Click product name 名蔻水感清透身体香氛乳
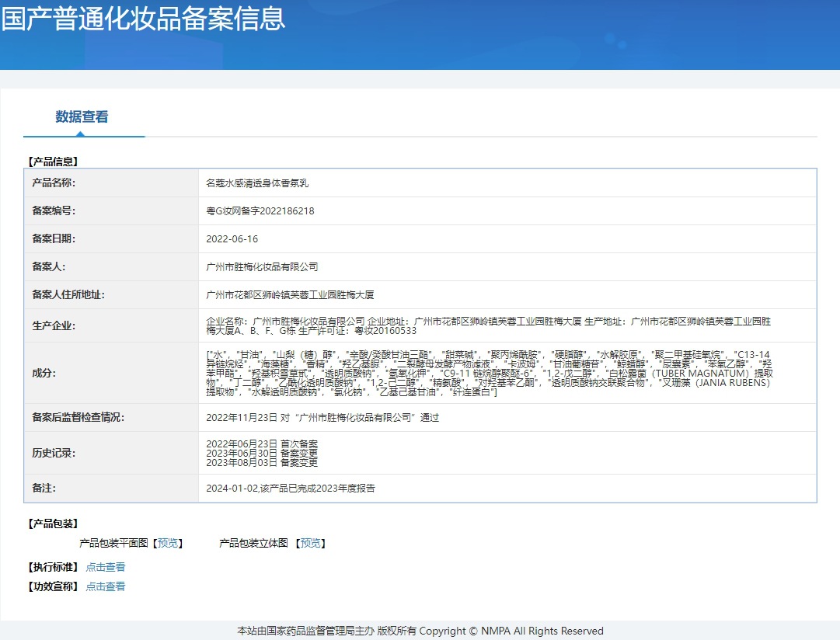This screenshot has height=640, width=840. point(257,183)
